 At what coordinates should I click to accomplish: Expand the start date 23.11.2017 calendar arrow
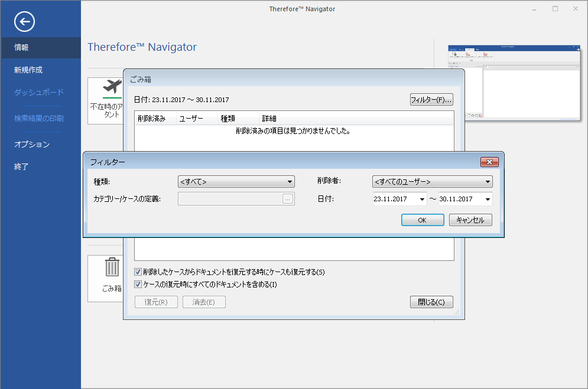[423, 199]
